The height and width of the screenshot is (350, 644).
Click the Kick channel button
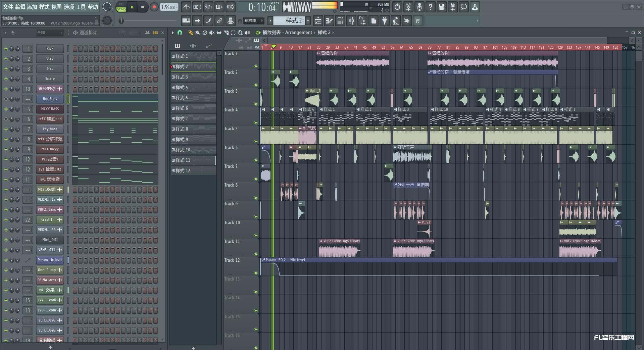coord(50,49)
